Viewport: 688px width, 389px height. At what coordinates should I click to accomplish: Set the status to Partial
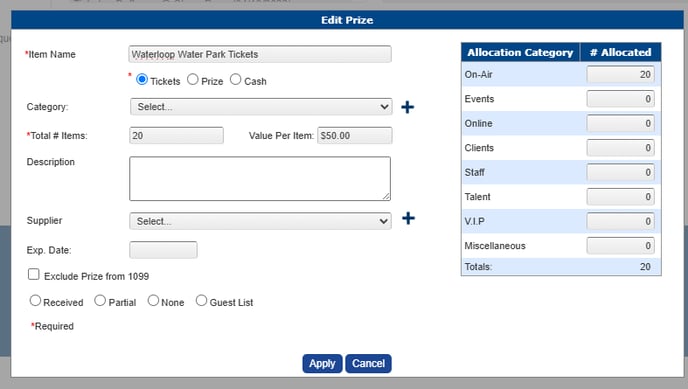[100, 301]
